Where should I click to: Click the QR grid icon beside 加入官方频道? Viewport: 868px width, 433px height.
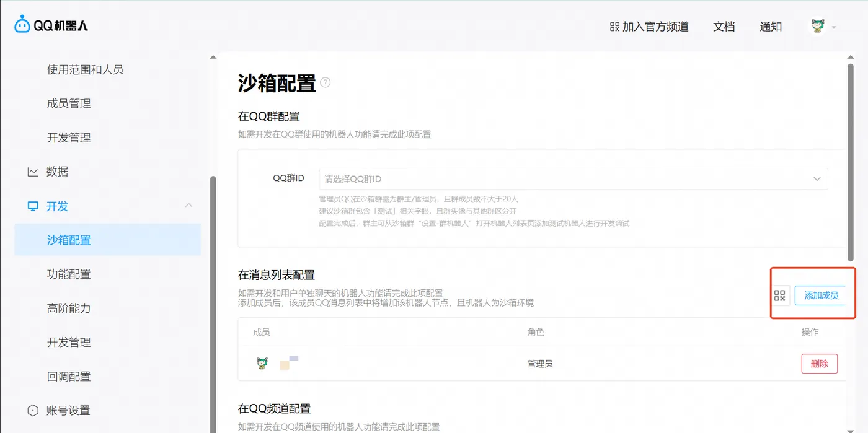click(614, 27)
